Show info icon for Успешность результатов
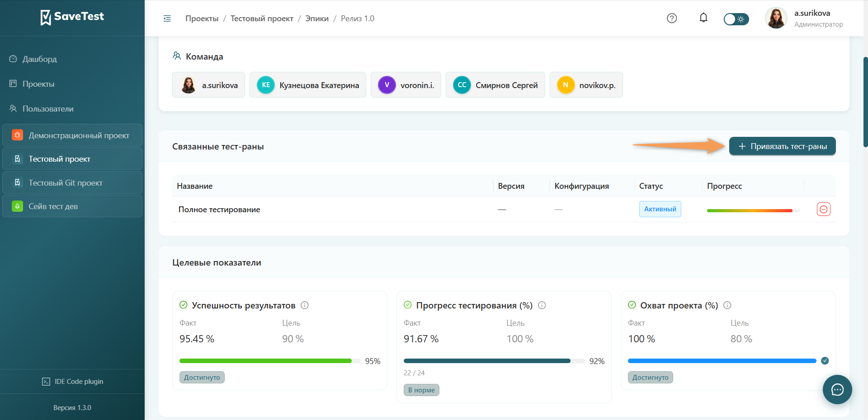This screenshot has height=420, width=868. pos(305,305)
